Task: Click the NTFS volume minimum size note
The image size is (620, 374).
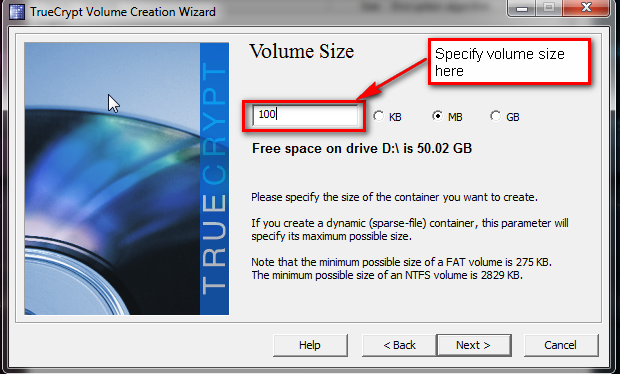Action: pos(387,275)
